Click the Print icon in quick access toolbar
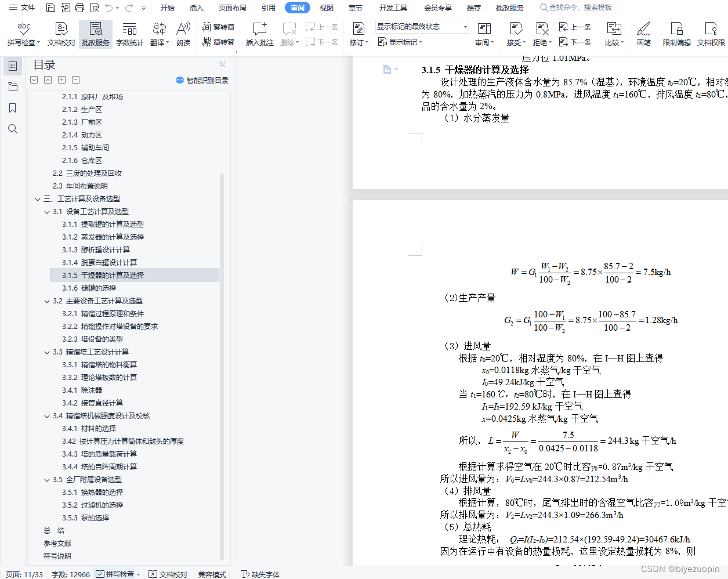The image size is (728, 579). click(x=79, y=8)
